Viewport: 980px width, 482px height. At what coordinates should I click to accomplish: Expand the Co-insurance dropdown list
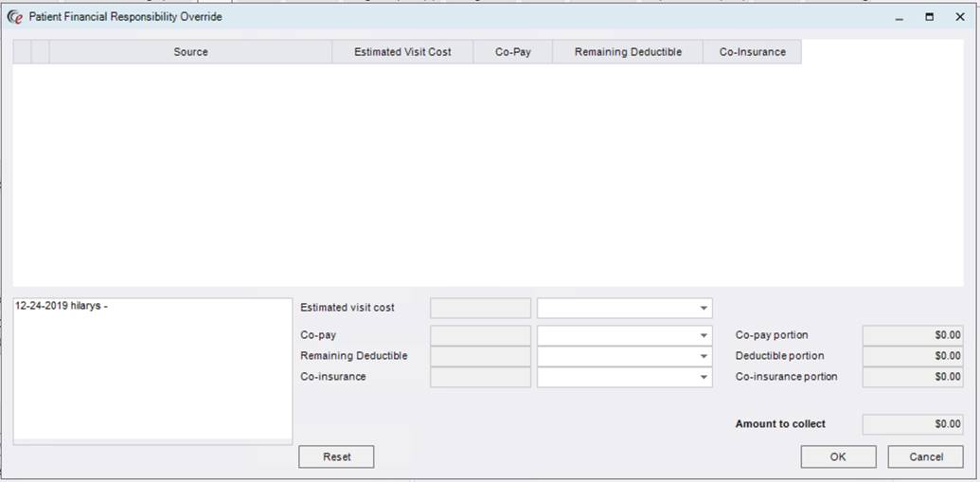pyautogui.click(x=704, y=377)
